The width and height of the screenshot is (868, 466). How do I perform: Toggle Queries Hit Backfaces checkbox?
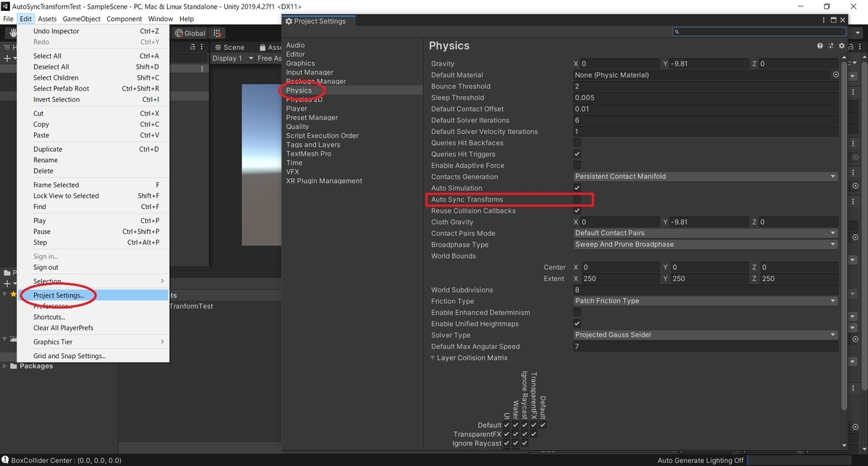pyautogui.click(x=577, y=143)
